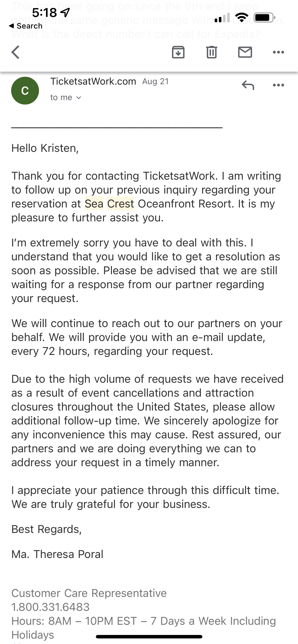Tap 'Hello Kristen,' greeting text
The image size is (298, 644).
point(45,148)
